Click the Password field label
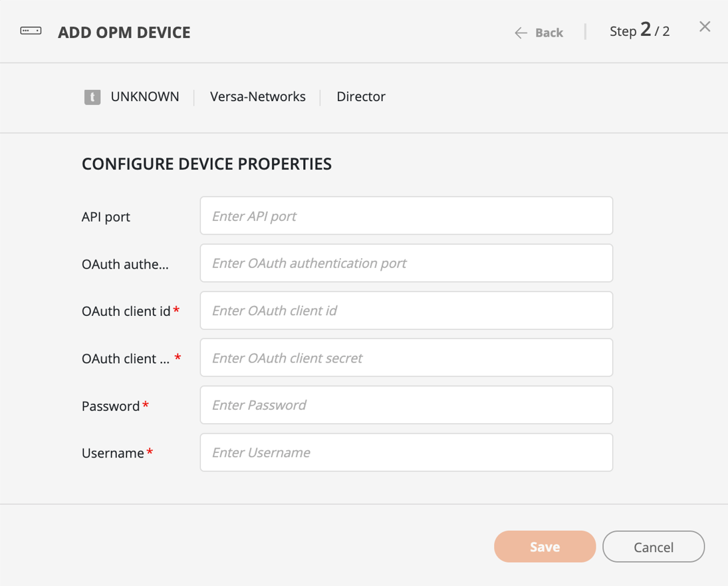The image size is (728, 586). click(110, 406)
